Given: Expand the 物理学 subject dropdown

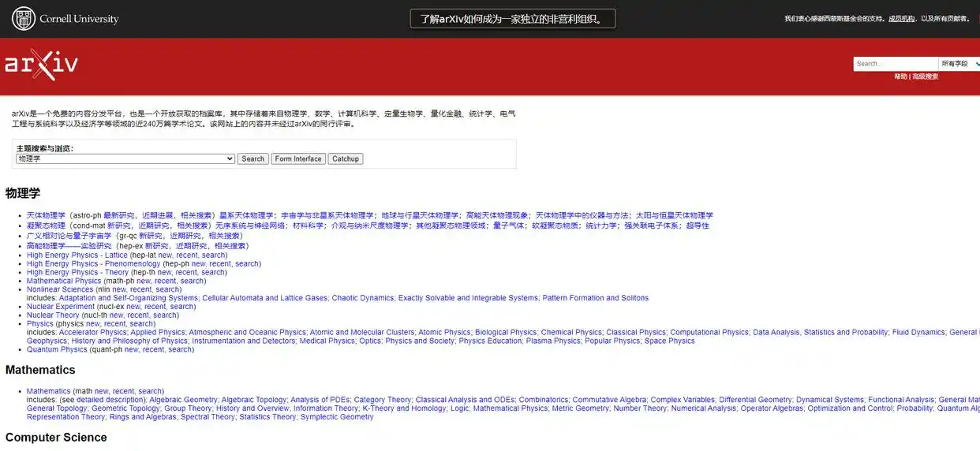Looking at the screenshot, I should point(125,158).
